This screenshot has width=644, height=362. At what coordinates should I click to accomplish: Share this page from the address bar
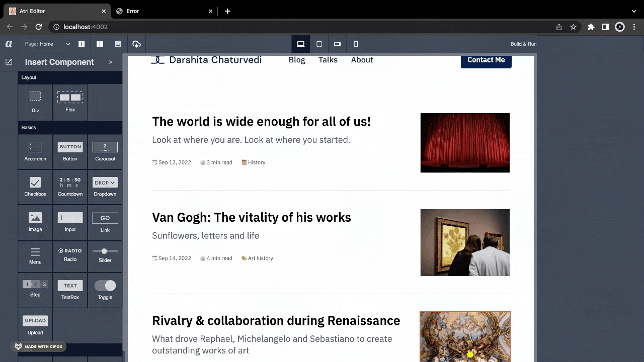point(559,27)
